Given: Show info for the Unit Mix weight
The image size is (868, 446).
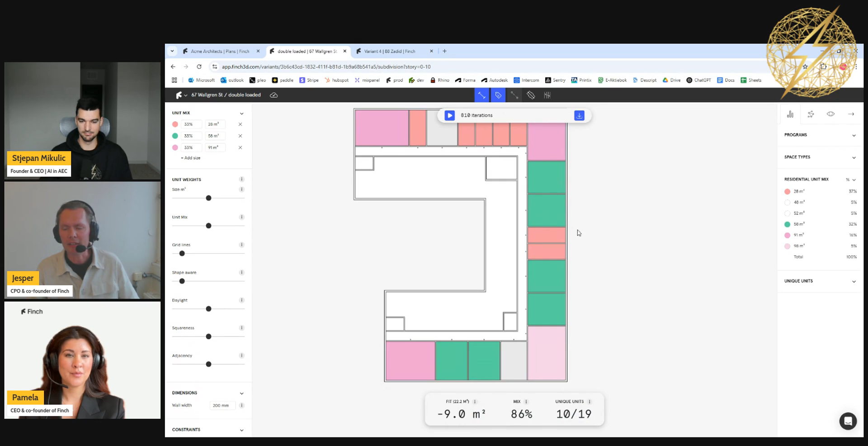Looking at the screenshot, I should click(241, 217).
